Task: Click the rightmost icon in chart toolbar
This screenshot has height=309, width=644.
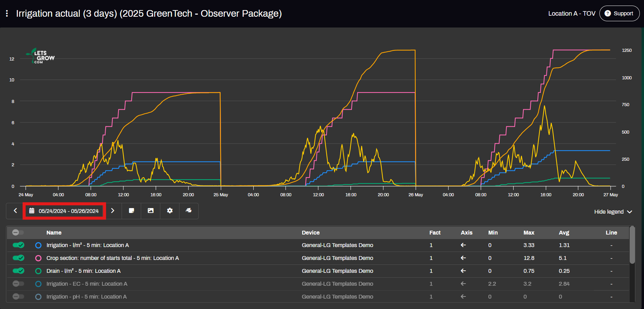Action: click(189, 211)
